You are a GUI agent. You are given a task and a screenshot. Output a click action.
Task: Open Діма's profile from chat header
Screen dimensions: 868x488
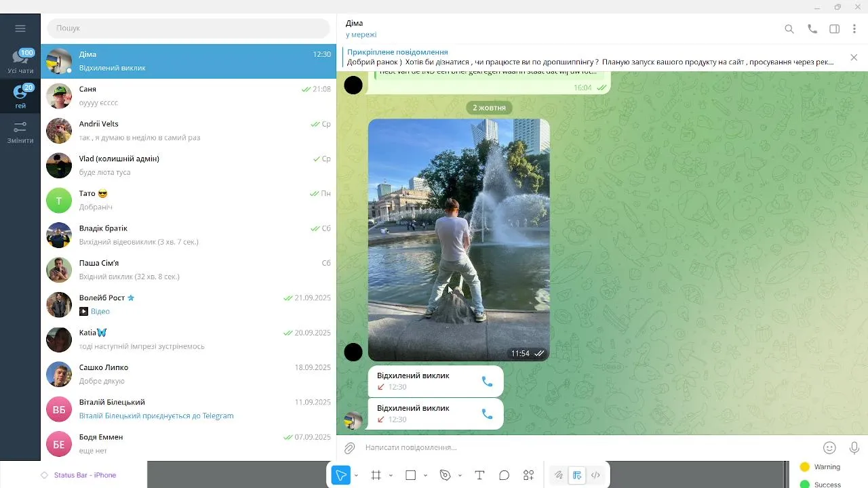click(354, 23)
